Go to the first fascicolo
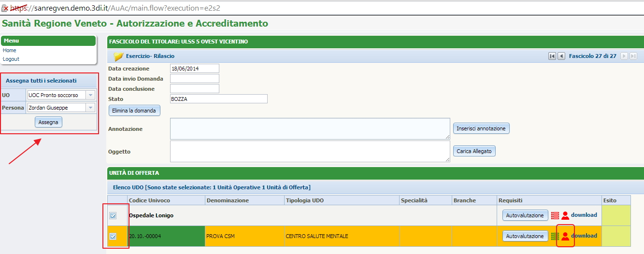The height and width of the screenshot is (254, 644). (x=552, y=56)
